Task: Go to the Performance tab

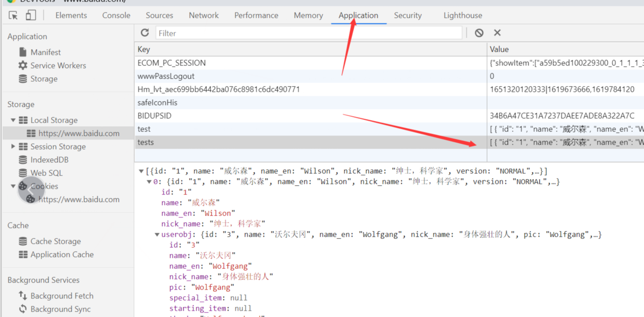Action: pyautogui.click(x=256, y=15)
